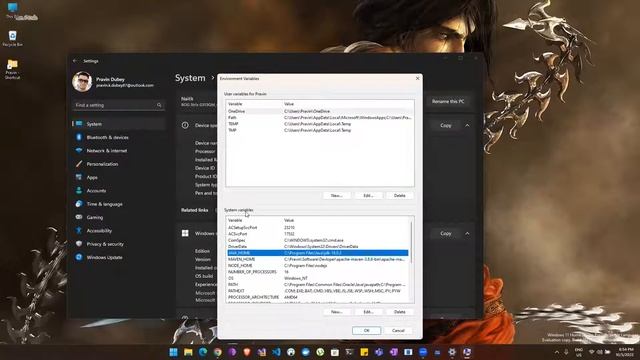The height and width of the screenshot is (360, 640).
Task: Select the TEMP user variable row
Action: tap(320, 124)
